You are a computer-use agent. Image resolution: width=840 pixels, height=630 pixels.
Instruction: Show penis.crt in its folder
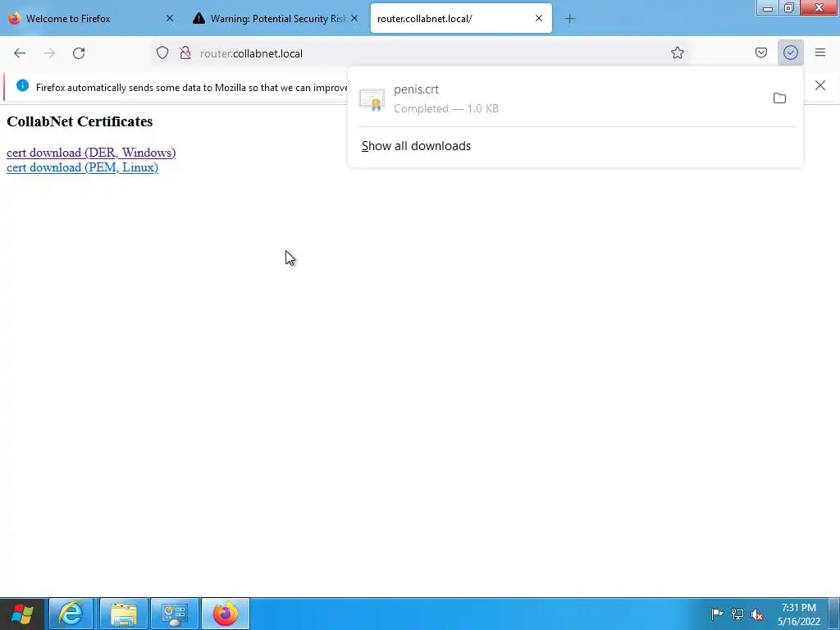(779, 98)
